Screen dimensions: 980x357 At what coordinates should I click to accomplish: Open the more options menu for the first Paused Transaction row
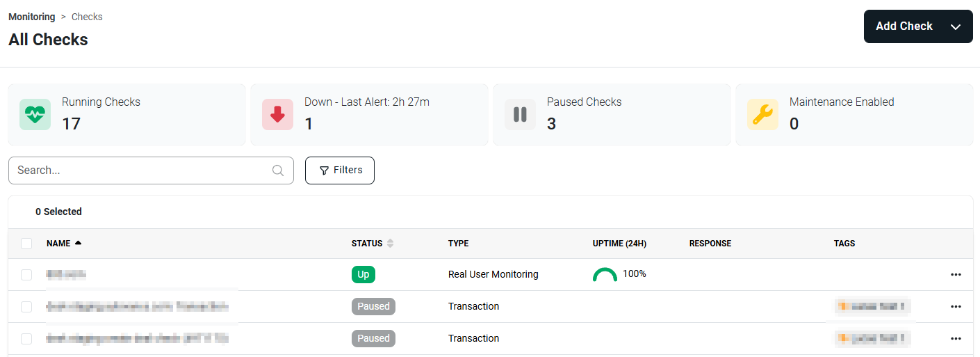(x=956, y=307)
